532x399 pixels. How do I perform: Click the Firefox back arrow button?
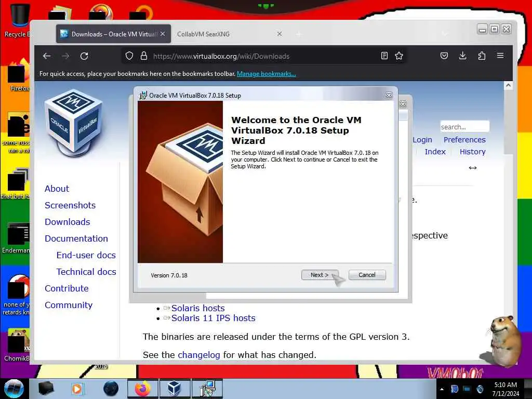[47, 56]
